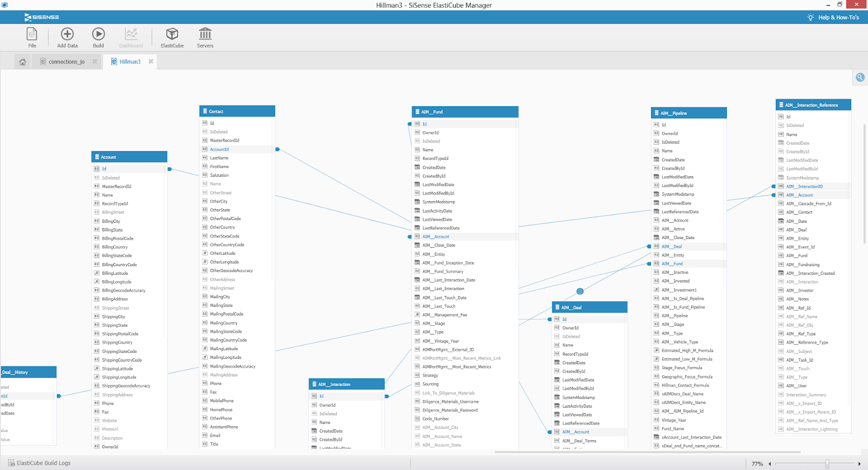Image resolution: width=868 pixels, height=470 pixels.
Task: Open the Servers toolbar icon
Action: click(x=205, y=34)
